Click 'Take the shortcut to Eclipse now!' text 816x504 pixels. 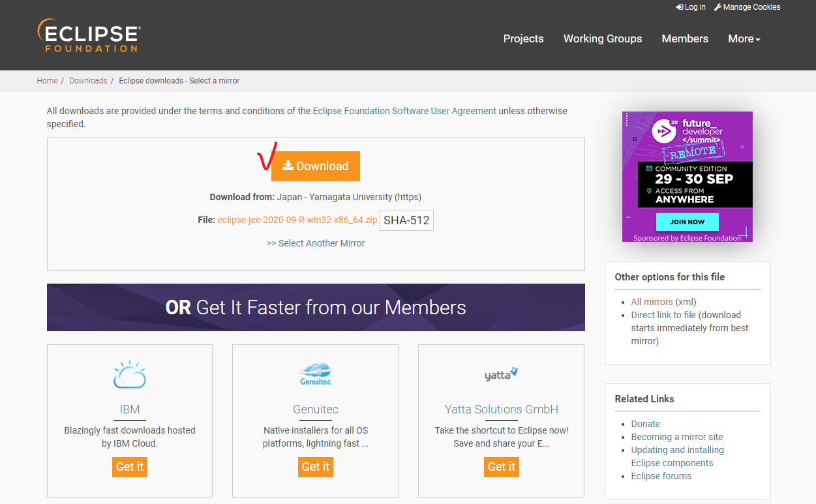[502, 430]
